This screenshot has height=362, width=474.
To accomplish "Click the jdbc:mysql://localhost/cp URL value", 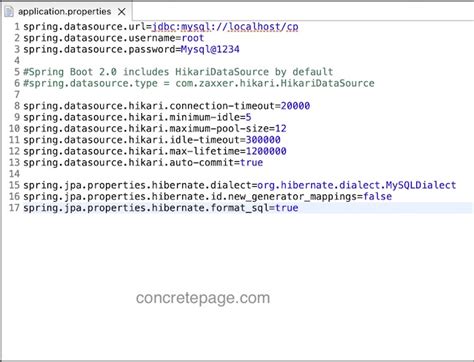I will pos(225,27).
